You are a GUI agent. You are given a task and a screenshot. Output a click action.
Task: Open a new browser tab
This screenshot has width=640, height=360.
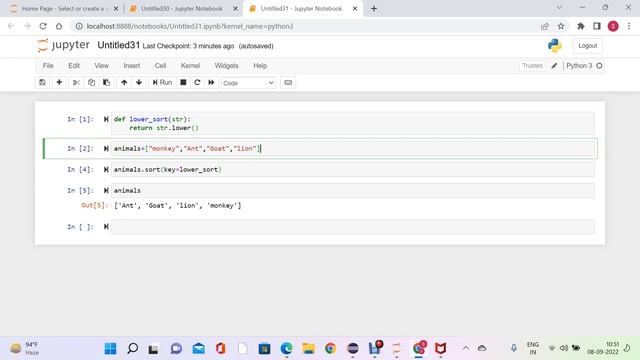coord(374,8)
